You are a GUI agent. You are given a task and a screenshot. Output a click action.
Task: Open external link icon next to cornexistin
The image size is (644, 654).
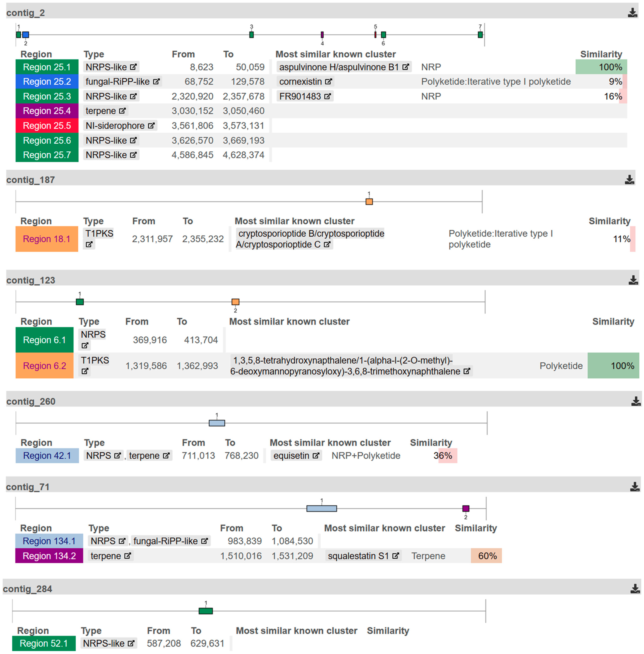[328, 81]
